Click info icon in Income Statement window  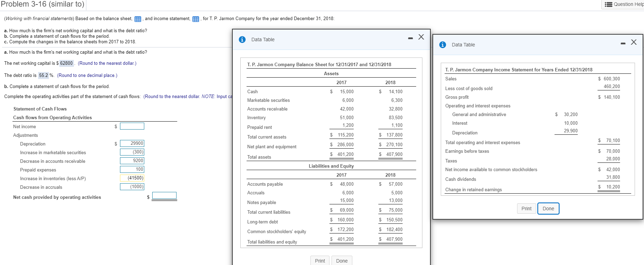[443, 45]
